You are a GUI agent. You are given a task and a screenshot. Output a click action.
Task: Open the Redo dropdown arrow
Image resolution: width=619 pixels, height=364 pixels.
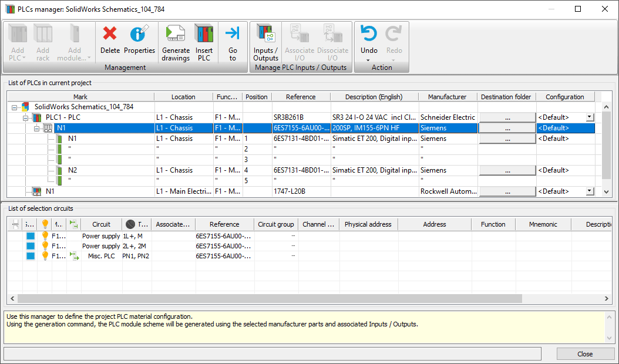point(393,60)
